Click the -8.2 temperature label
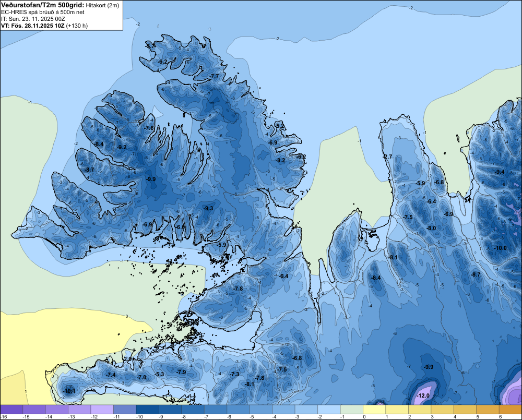522x420 pixels. 281,160
